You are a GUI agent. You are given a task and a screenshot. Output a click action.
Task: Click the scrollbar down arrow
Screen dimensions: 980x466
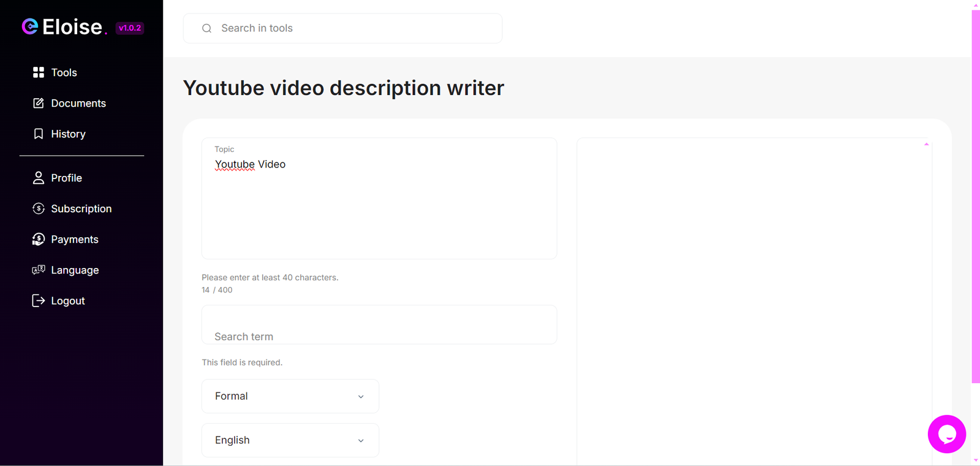click(976, 460)
